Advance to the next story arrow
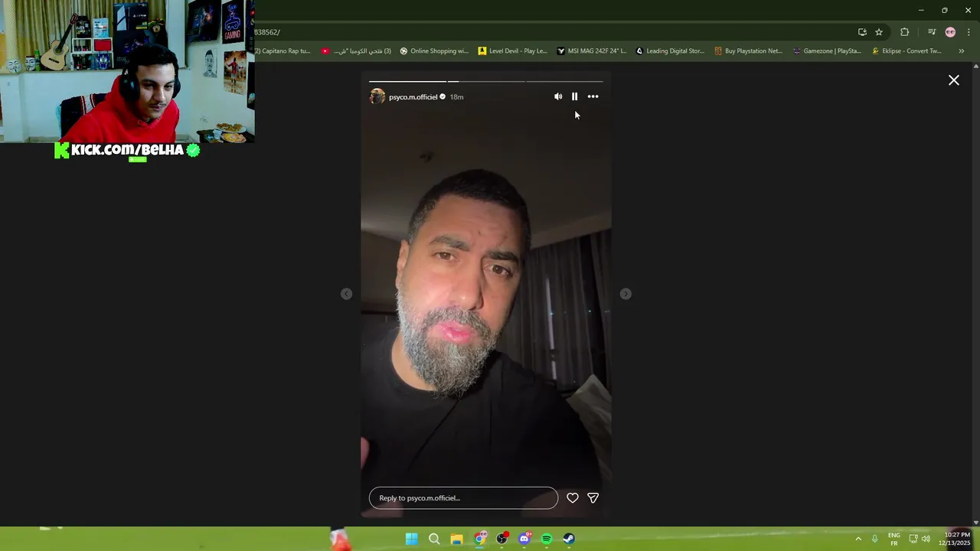This screenshot has height=551, width=980. [626, 294]
